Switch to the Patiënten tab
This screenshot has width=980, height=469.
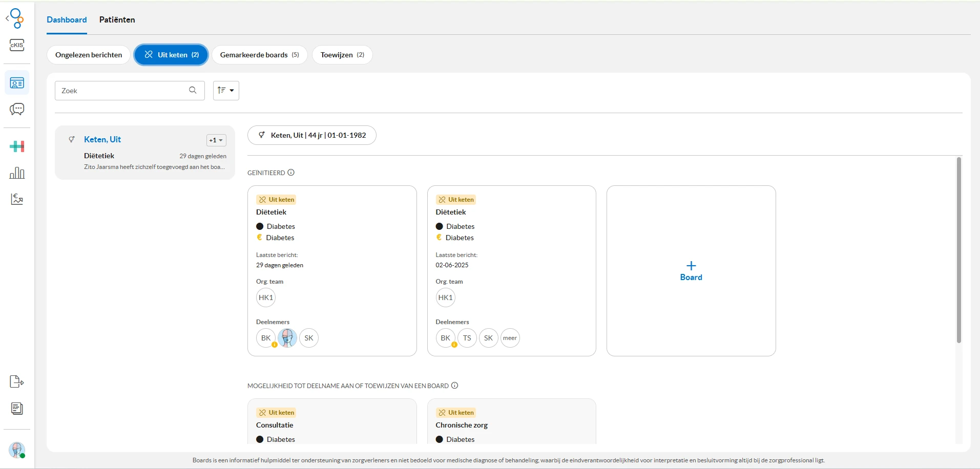click(x=117, y=19)
